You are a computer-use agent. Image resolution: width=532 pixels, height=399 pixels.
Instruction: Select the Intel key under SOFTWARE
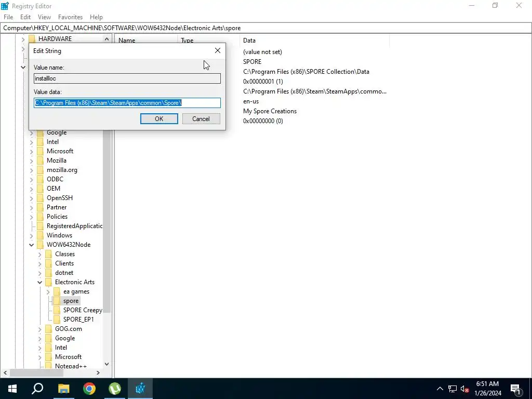click(52, 142)
